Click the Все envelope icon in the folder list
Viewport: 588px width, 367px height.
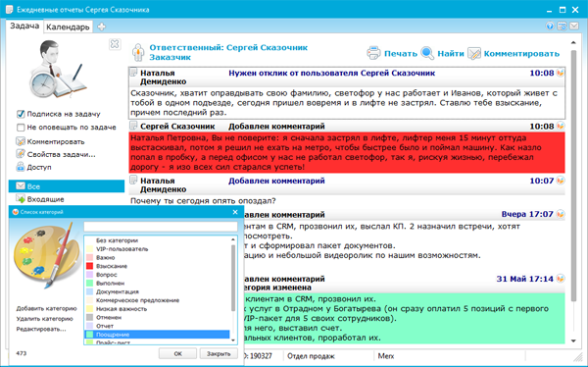point(21,185)
